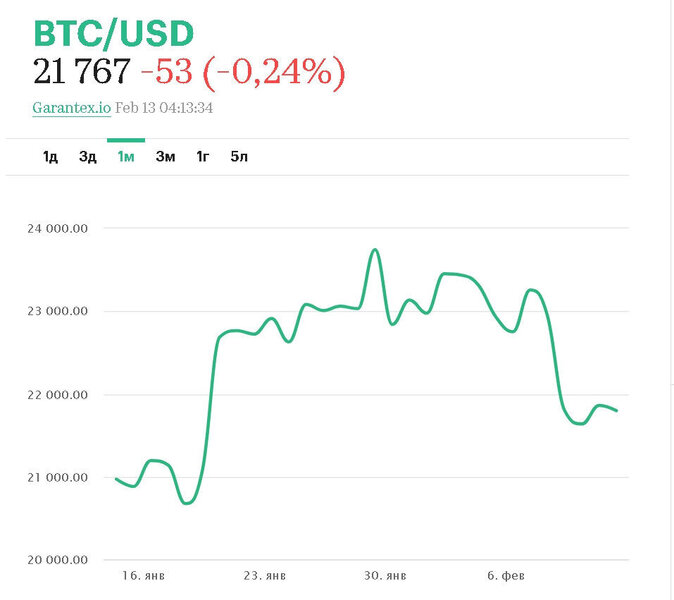Open the Garantex.io source link
674x600 pixels.
[71, 108]
